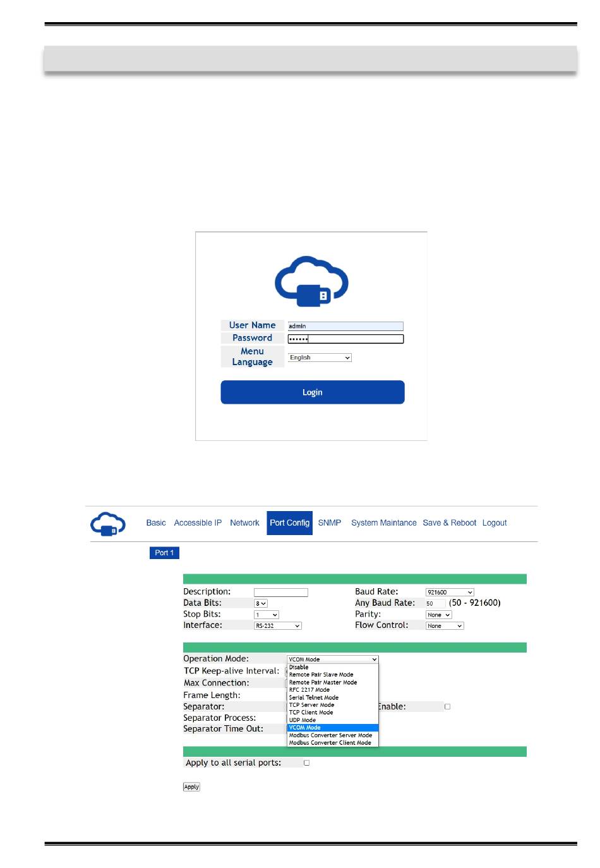Select the Port 1 tab button

165,553
